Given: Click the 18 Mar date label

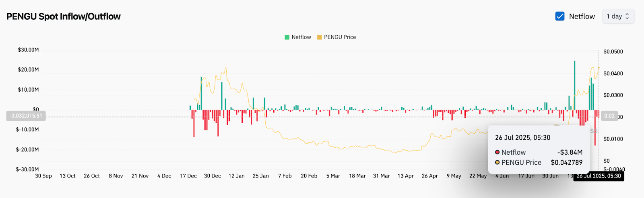Looking at the screenshot, I should pos(357,176).
